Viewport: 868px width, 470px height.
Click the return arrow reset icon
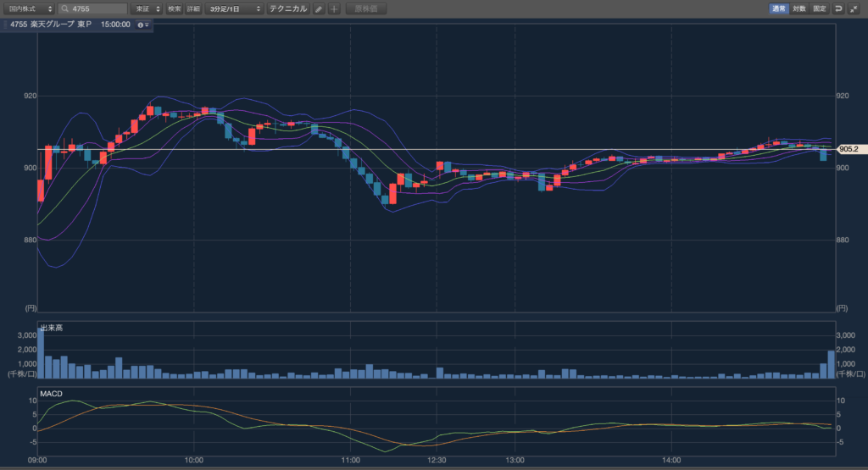point(838,8)
